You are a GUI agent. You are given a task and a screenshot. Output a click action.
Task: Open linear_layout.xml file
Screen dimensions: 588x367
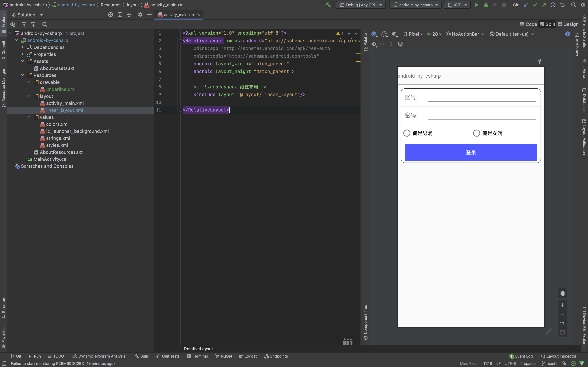click(x=64, y=110)
